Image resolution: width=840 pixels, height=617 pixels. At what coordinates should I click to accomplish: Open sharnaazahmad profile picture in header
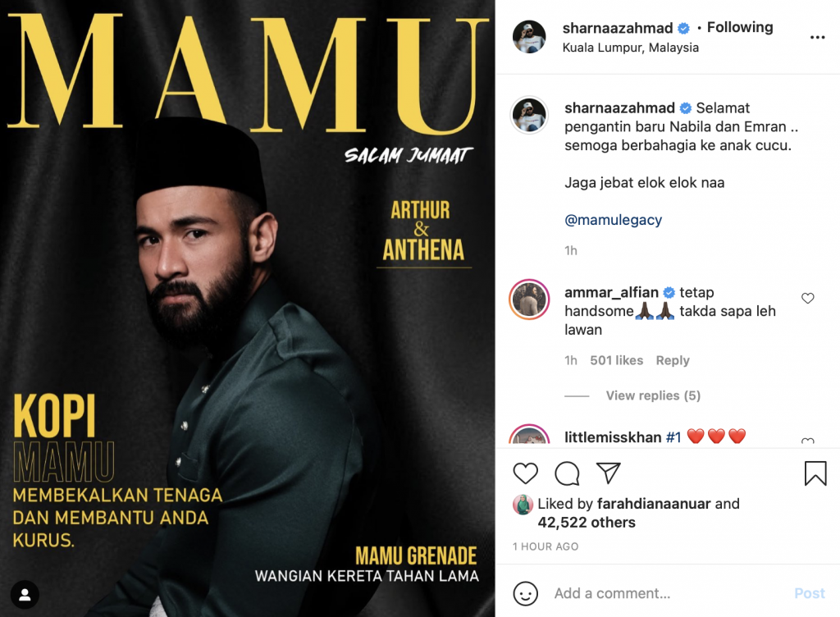(529, 37)
